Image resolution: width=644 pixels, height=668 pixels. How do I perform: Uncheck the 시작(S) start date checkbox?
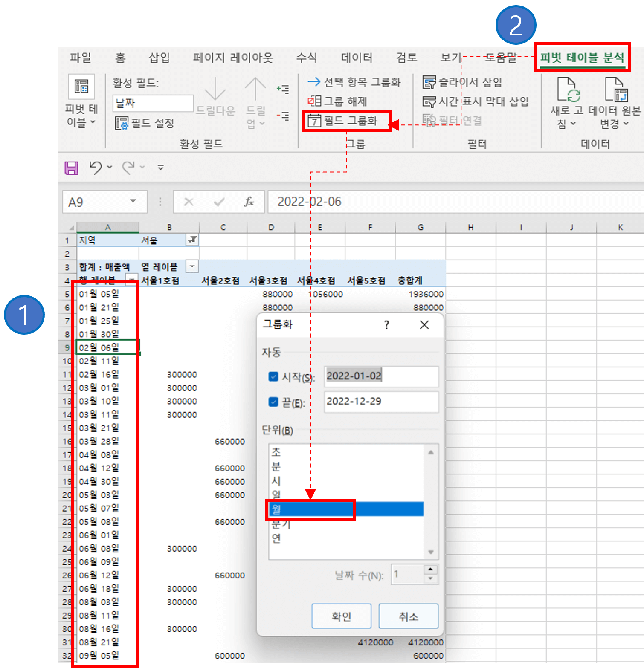tap(273, 377)
